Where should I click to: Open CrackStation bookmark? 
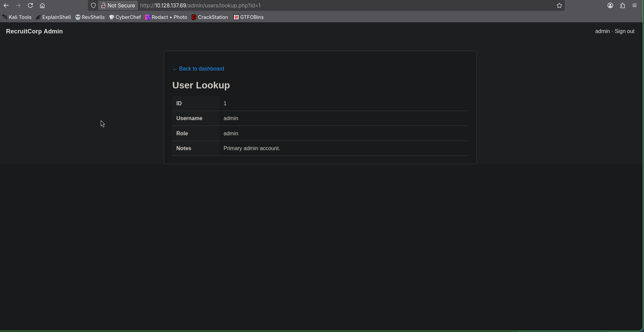pyautogui.click(x=210, y=17)
